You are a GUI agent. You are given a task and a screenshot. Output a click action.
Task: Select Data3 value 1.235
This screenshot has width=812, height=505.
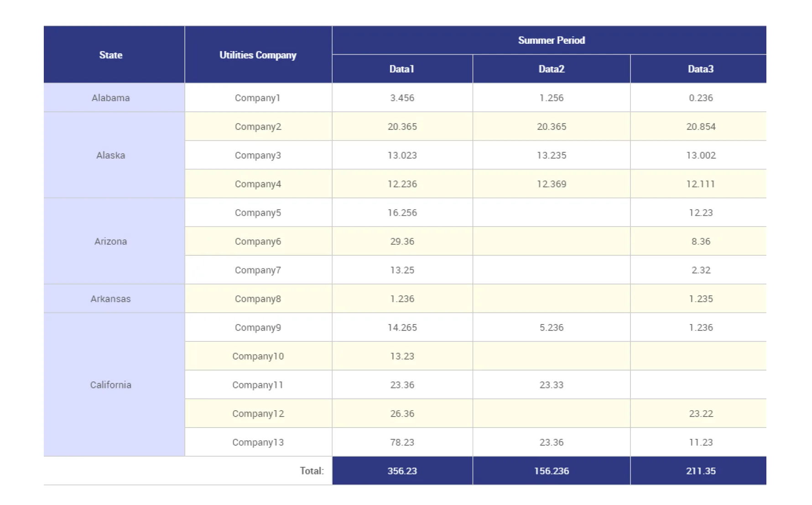point(698,299)
